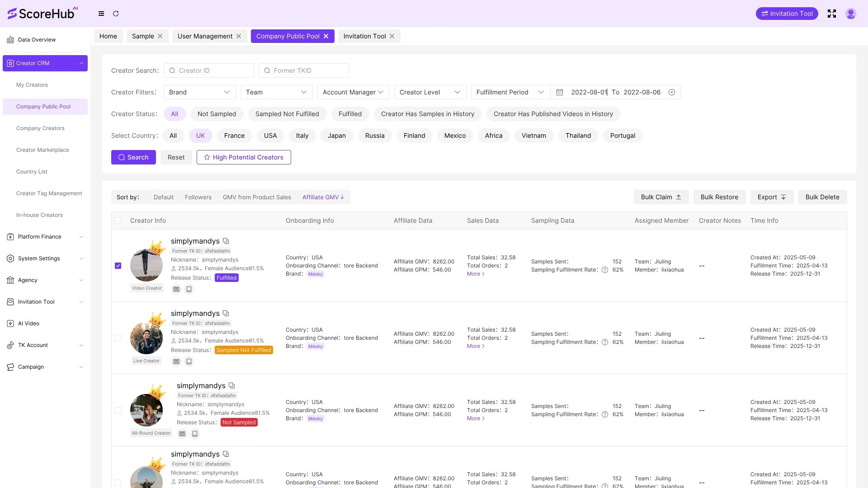
Task: Click the ScoreHub logo
Action: [42, 13]
